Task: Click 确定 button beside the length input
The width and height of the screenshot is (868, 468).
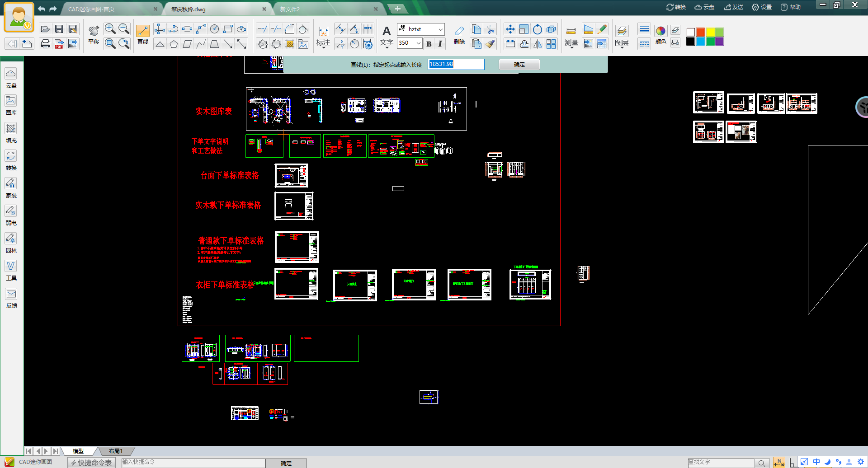Action: click(x=519, y=65)
